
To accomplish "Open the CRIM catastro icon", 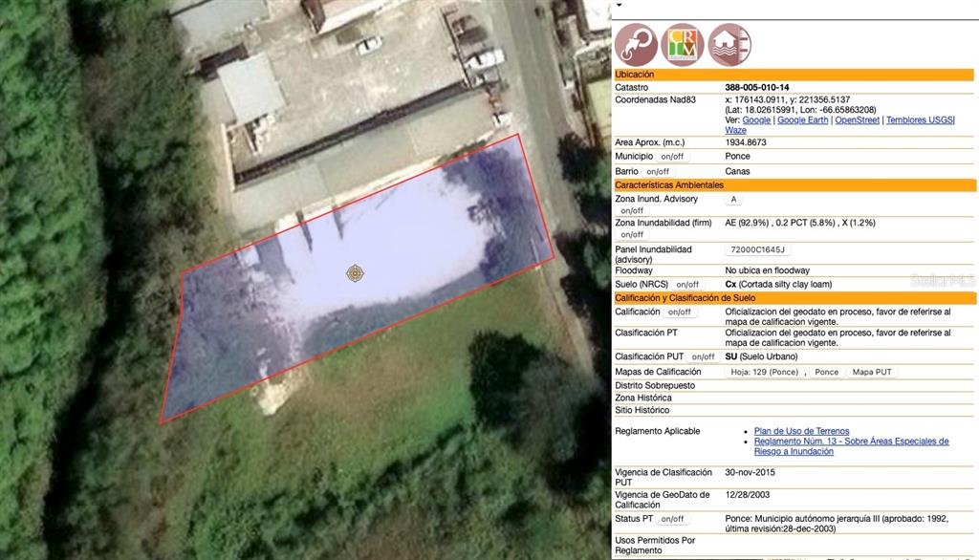I will click(x=683, y=44).
